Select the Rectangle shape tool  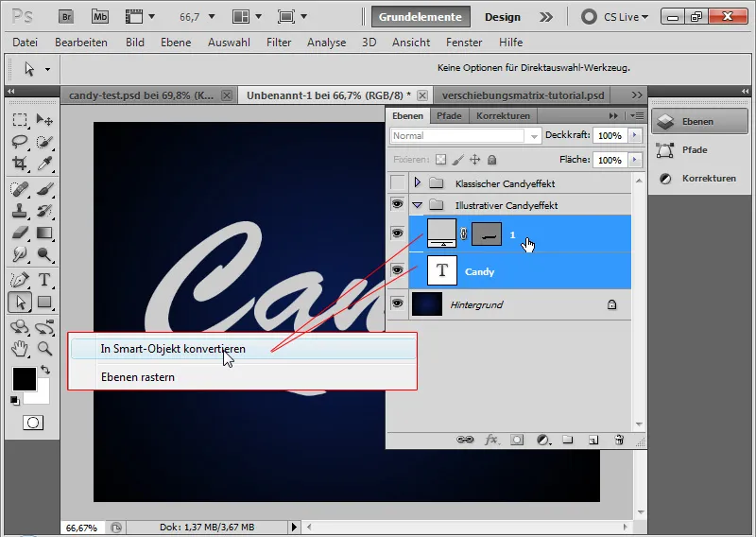pos(44,302)
